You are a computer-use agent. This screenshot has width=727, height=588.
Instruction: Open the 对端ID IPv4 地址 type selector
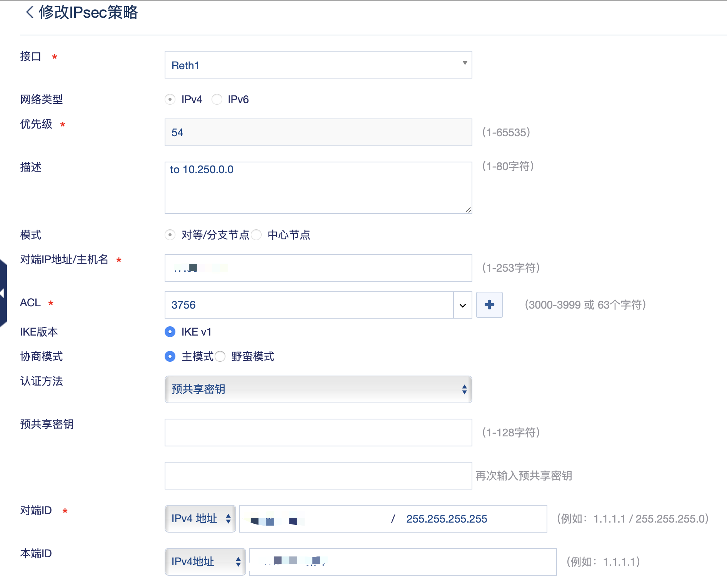(200, 519)
